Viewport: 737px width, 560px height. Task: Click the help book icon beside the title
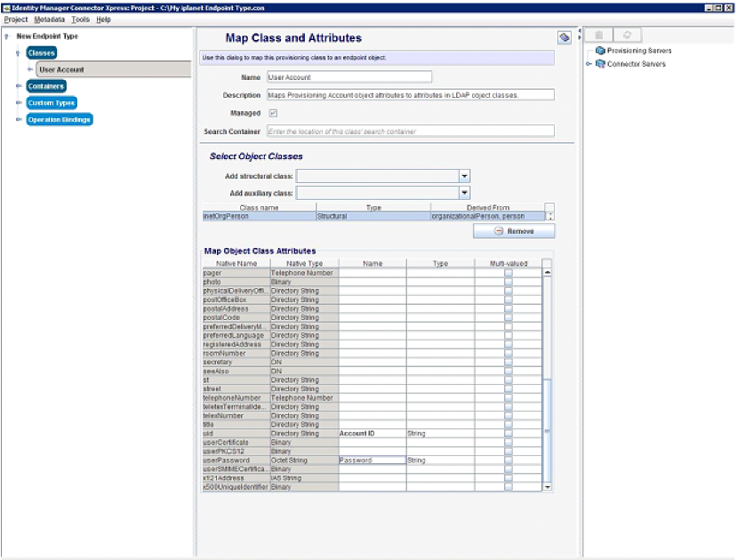tap(564, 37)
